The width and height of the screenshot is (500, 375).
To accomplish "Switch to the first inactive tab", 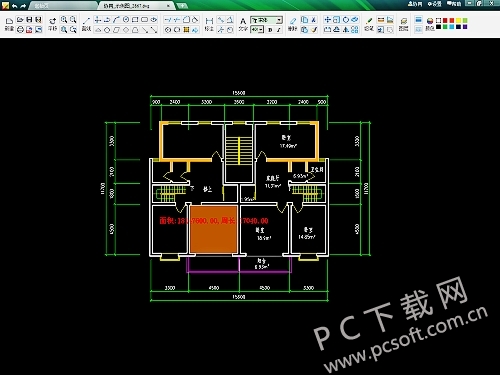I will coord(63,6).
